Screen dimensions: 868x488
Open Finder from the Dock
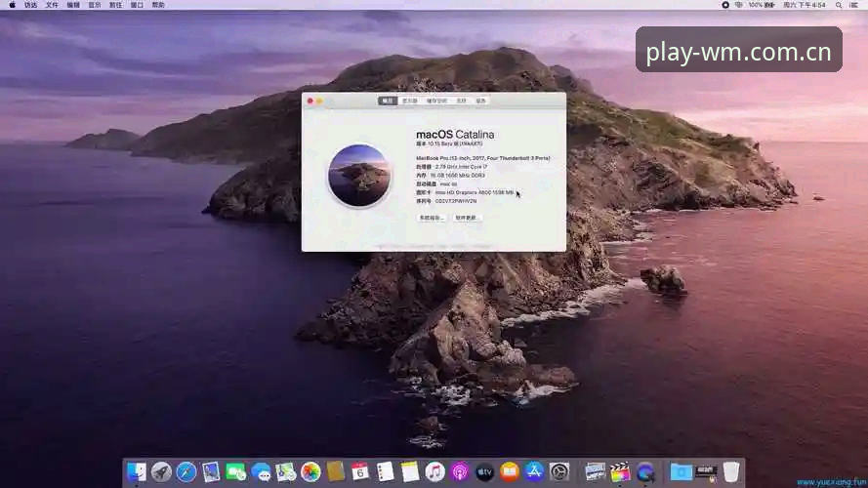tap(136, 472)
